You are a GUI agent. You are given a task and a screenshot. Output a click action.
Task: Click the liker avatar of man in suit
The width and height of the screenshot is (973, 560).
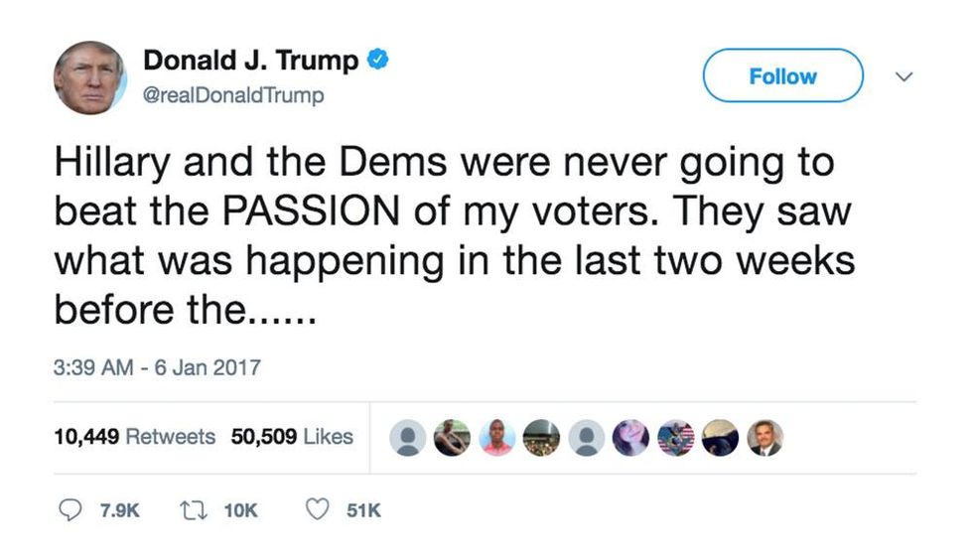(x=765, y=437)
